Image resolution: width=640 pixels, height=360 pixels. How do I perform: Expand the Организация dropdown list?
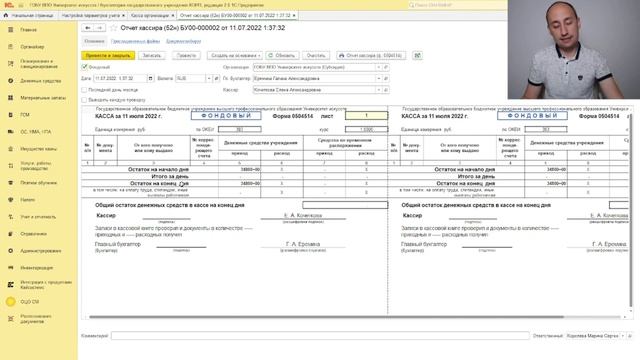[x=379, y=67]
